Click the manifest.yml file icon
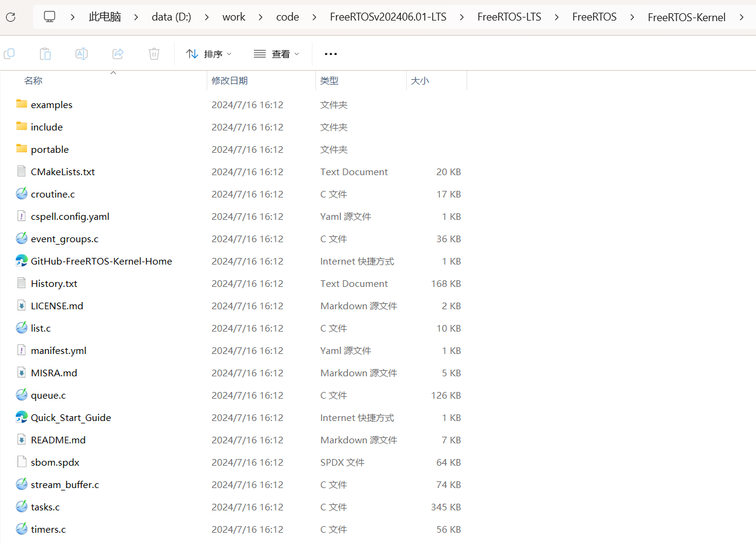The height and width of the screenshot is (543, 756). coord(22,350)
